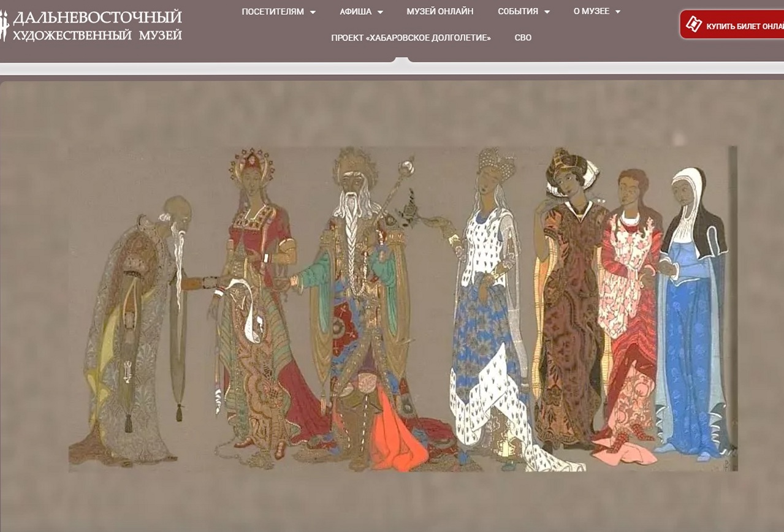Go to Музей онлайн

[x=440, y=12]
